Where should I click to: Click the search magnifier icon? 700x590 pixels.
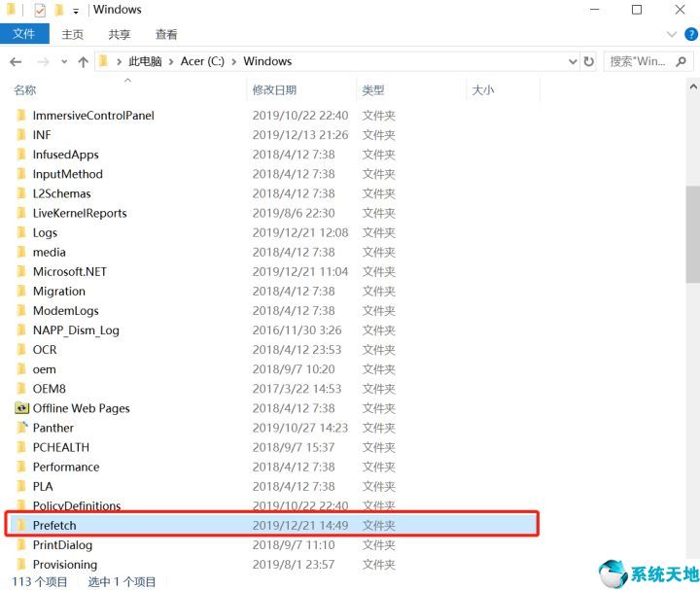point(681,61)
